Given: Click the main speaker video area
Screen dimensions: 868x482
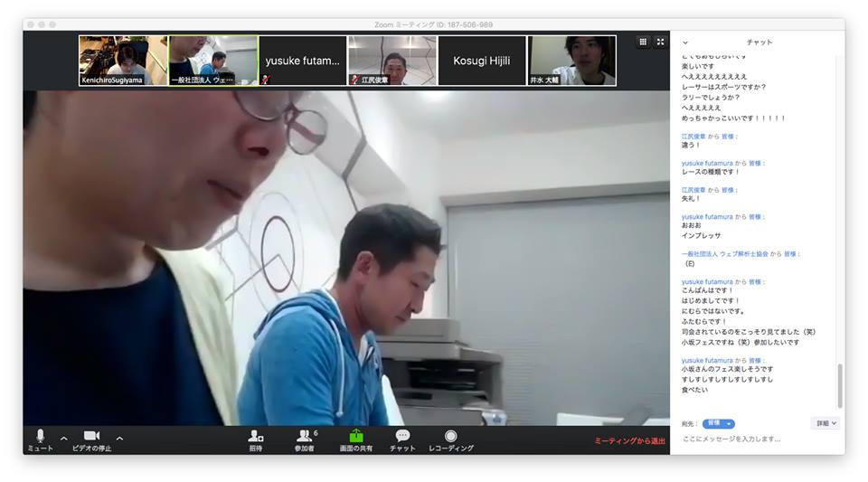Looking at the screenshot, I should pyautogui.click(x=346, y=258).
